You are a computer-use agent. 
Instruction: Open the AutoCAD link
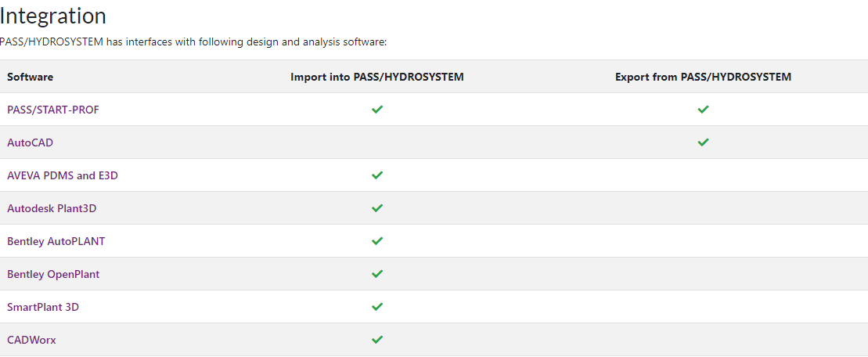(31, 142)
